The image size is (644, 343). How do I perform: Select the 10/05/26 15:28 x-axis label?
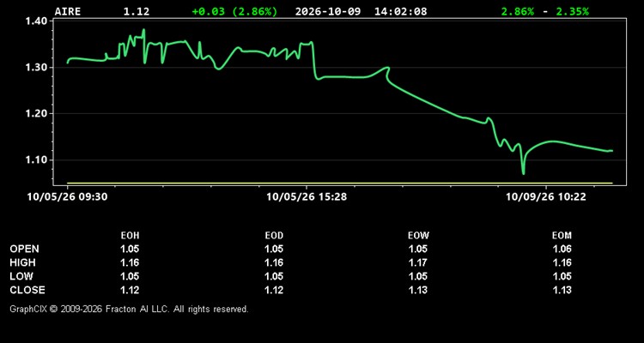[x=307, y=196]
